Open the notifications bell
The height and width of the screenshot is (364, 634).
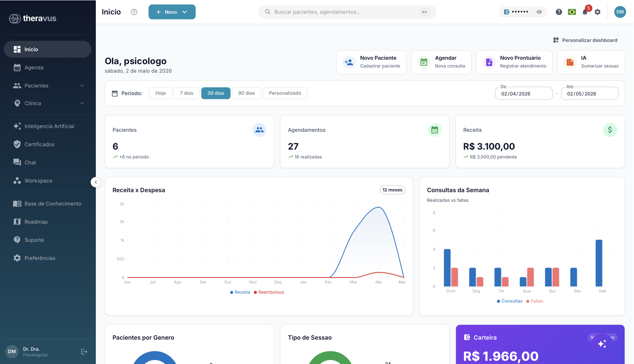pos(585,12)
